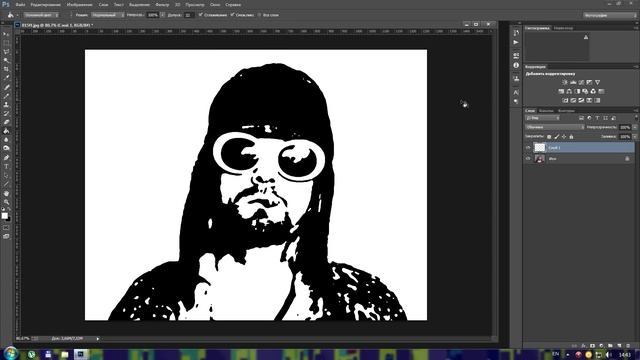Toggle Quick Mask mode icon
The width and height of the screenshot is (640, 360).
(x=6, y=228)
